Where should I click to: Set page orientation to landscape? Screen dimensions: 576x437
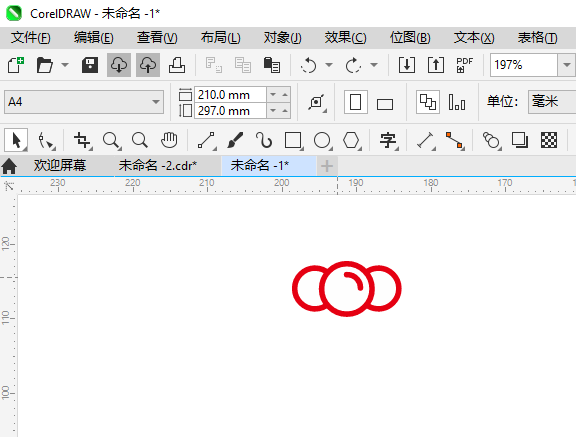coord(385,104)
